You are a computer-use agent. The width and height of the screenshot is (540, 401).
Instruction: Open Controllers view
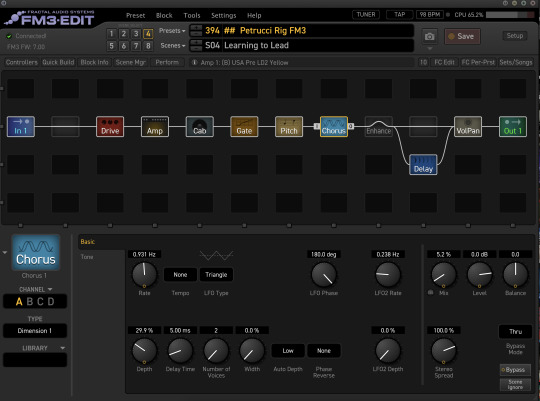(21, 62)
